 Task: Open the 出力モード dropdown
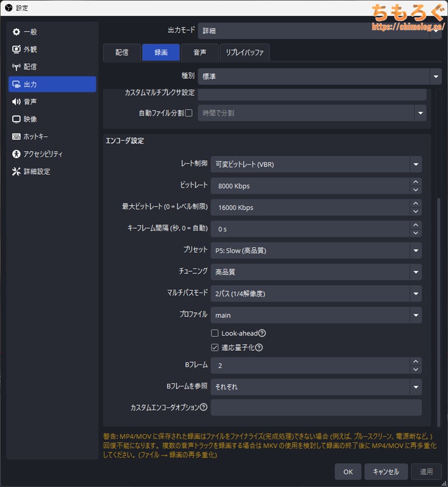point(320,31)
